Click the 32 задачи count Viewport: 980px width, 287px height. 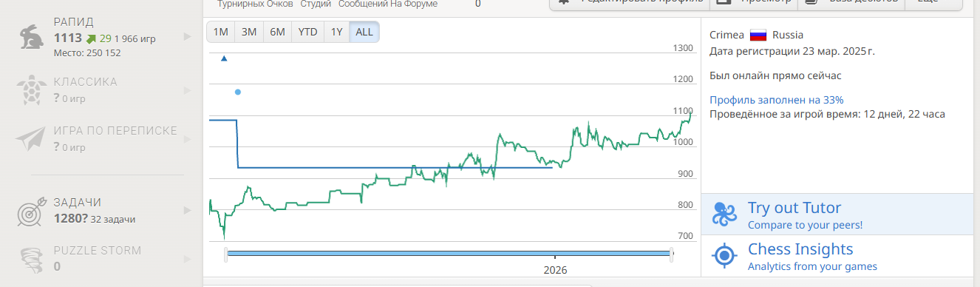[113, 219]
